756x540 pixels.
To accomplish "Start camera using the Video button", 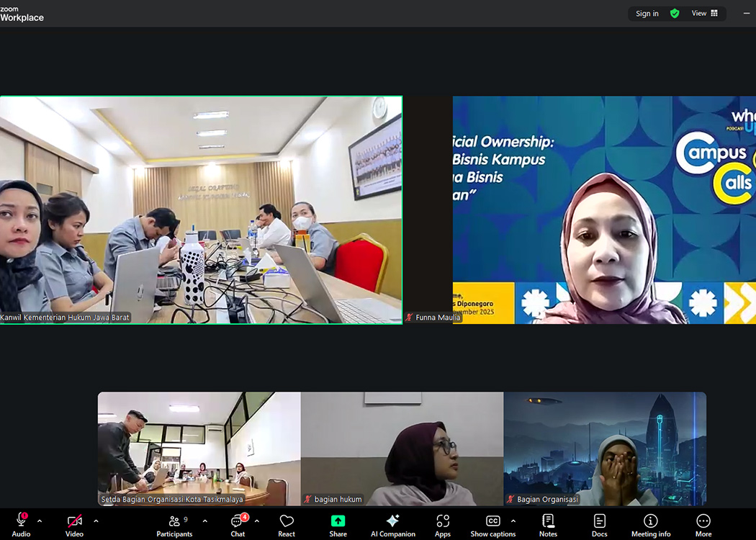I will click(74, 523).
